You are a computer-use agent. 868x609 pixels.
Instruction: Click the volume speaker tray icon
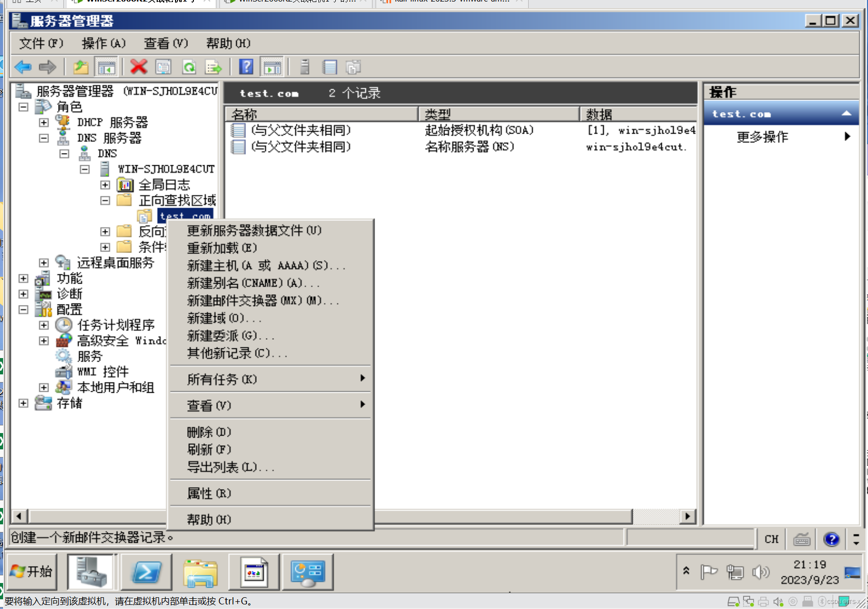click(760, 572)
